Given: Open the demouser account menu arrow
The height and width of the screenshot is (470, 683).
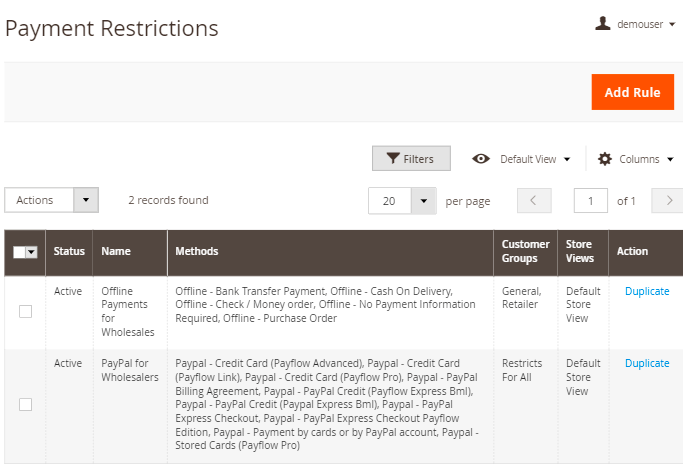Looking at the screenshot, I should tap(672, 25).
